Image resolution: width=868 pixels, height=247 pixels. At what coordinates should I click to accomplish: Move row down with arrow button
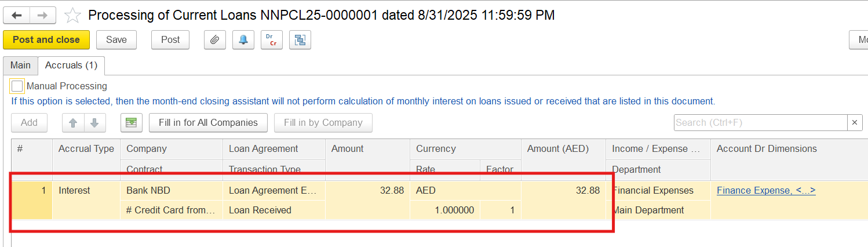click(94, 123)
